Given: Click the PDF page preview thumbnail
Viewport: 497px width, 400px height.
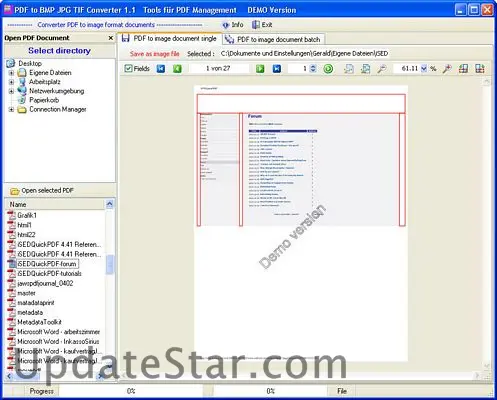Looking at the screenshot, I should coord(301,223).
